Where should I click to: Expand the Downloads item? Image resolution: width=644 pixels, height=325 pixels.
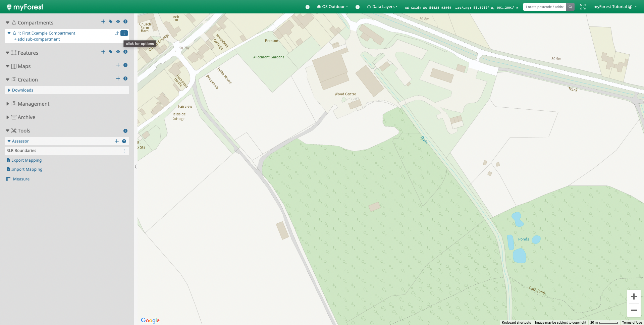(x=9, y=90)
